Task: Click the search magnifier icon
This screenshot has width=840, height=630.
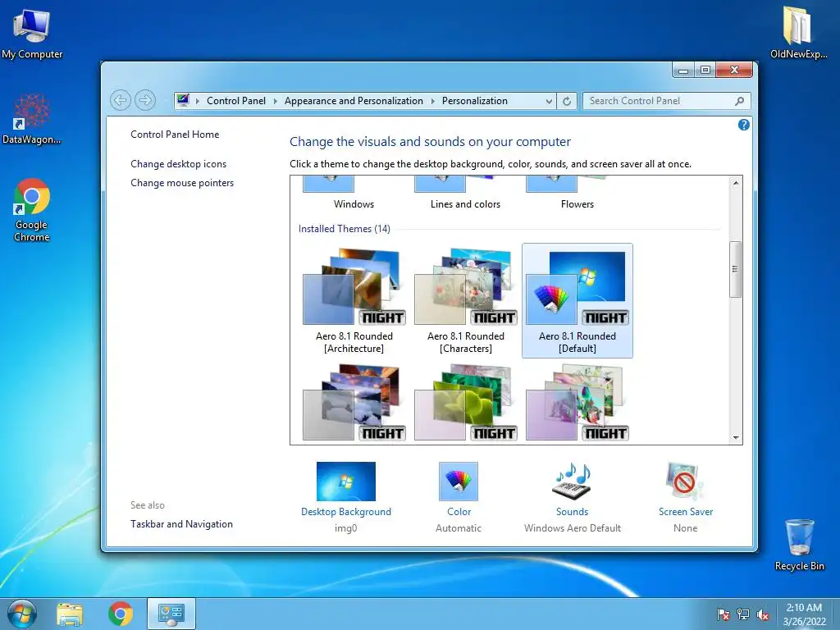Action: tap(739, 101)
